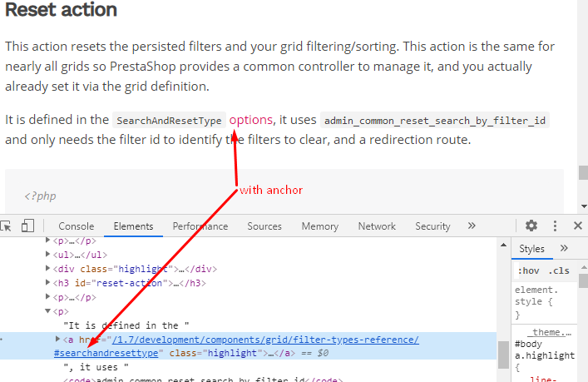Open the Security tab
588x382 pixels.
pos(432,226)
